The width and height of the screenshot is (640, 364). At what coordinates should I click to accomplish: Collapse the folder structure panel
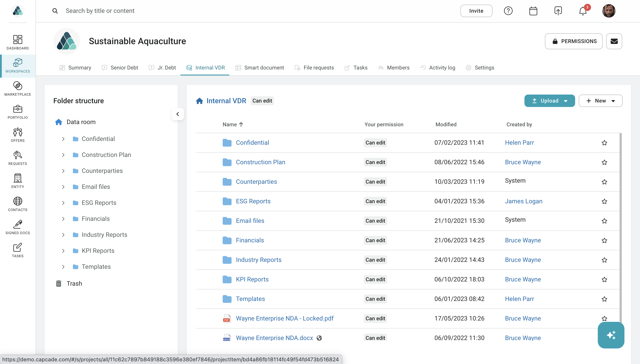(178, 114)
